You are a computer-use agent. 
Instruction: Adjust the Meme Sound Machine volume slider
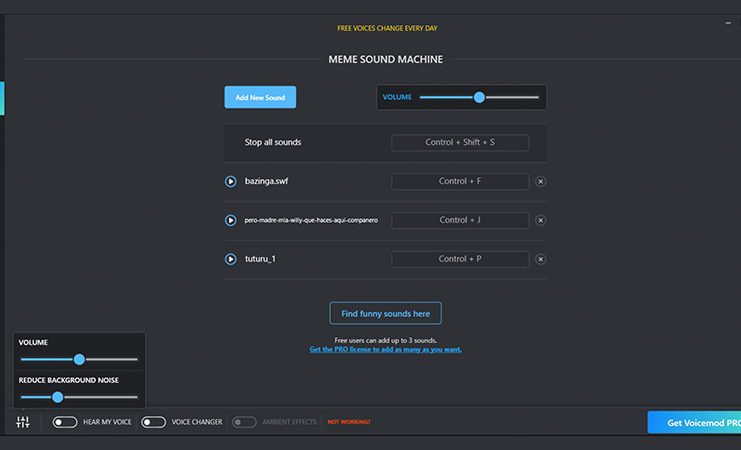479,97
